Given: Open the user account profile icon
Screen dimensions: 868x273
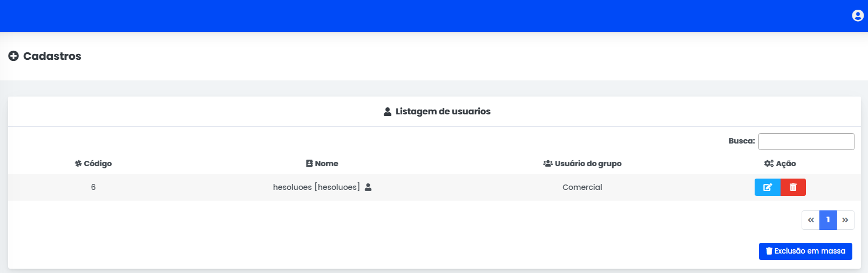Looking at the screenshot, I should point(858,16).
